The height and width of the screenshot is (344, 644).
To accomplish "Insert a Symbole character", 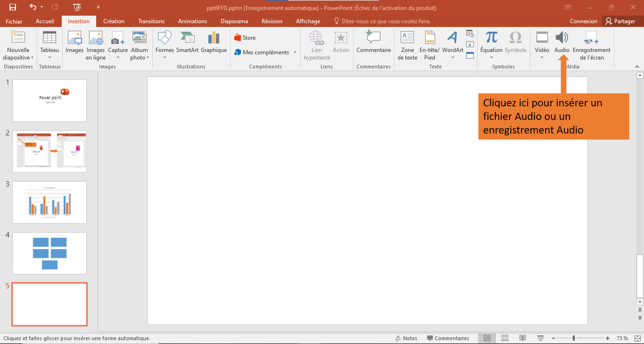I will [x=516, y=42].
